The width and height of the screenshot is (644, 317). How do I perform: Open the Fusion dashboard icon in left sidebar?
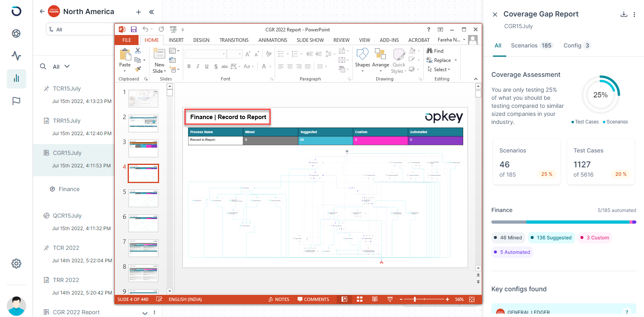[16, 33]
